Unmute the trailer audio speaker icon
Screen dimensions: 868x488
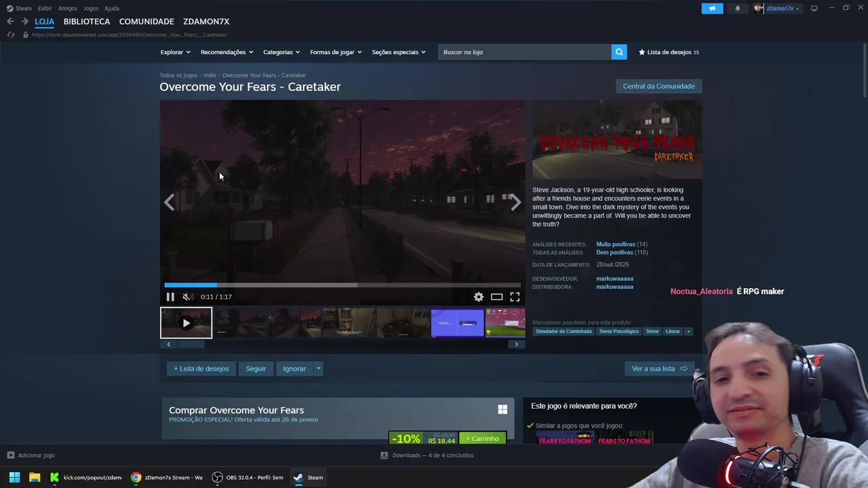188,297
